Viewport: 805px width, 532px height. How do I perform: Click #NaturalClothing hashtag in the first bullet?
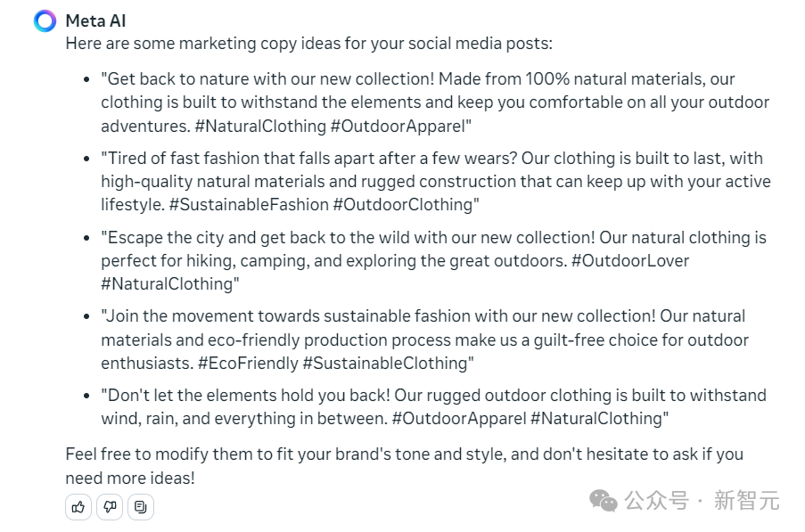(261, 126)
